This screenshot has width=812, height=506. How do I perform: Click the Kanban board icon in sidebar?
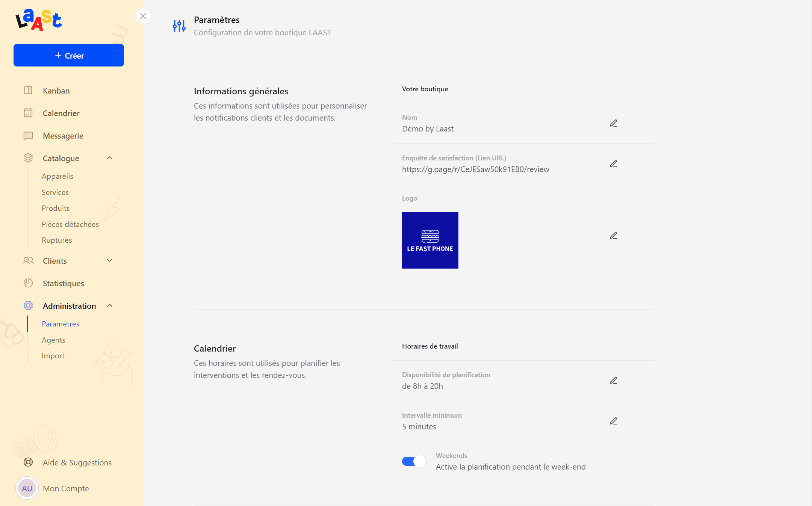tap(28, 90)
